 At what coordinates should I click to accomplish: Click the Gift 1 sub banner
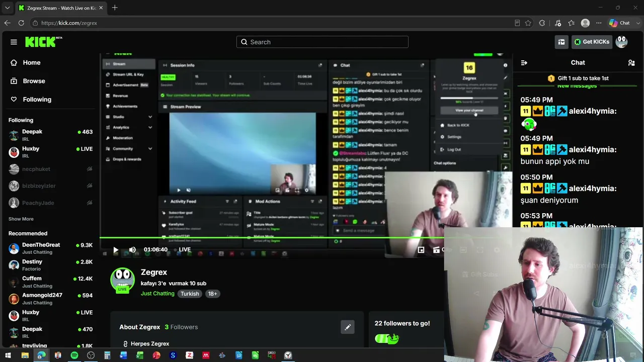pos(578,78)
